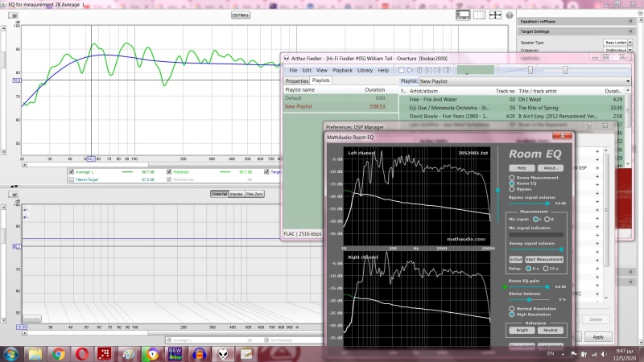Open Windows Start menu
The height and width of the screenshot is (362, 644).
click(x=10, y=353)
